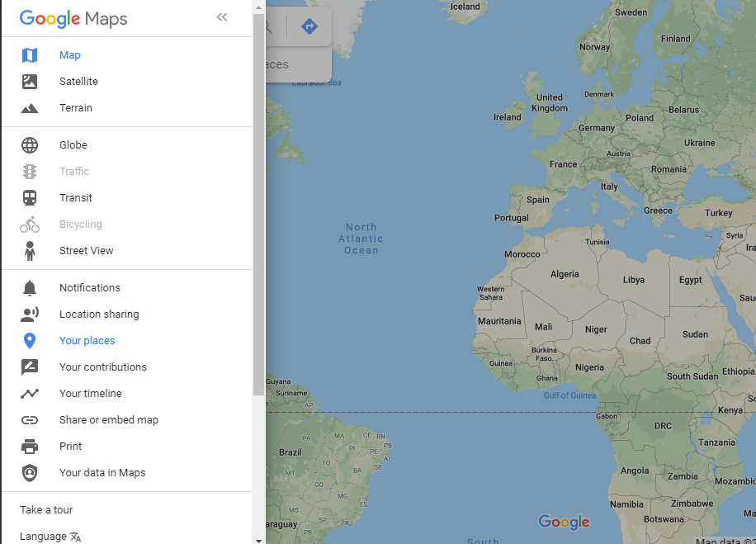
Task: Select Map view label
Action: (70, 55)
